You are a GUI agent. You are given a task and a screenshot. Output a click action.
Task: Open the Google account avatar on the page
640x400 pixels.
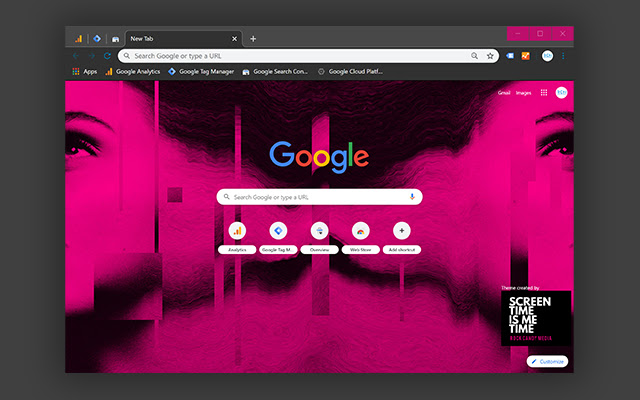tap(562, 93)
